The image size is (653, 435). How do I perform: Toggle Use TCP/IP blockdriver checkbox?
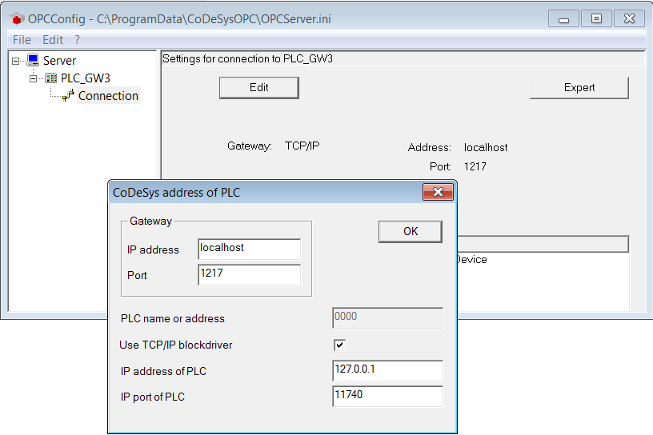pos(339,345)
